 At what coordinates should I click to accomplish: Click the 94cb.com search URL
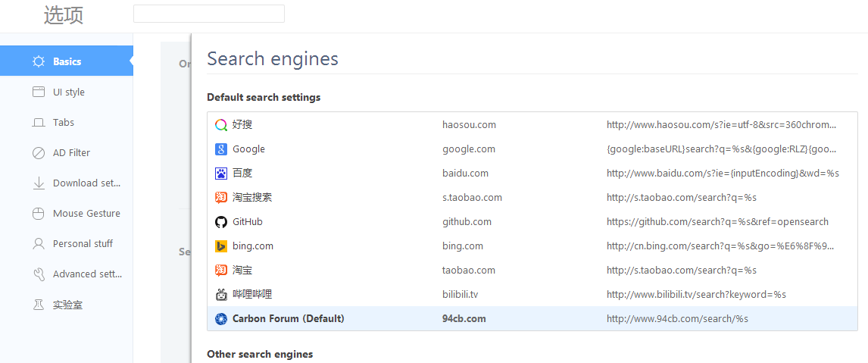point(678,318)
